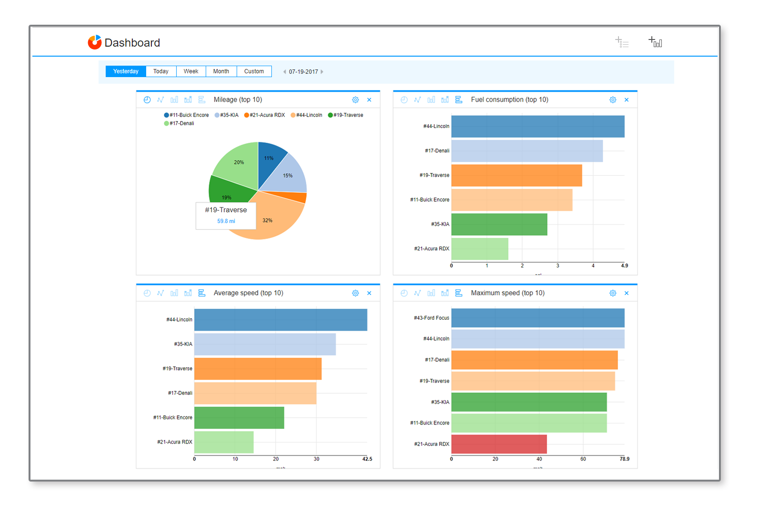Click the 07-19-2017 date field
The width and height of the screenshot is (758, 532).
[303, 72]
